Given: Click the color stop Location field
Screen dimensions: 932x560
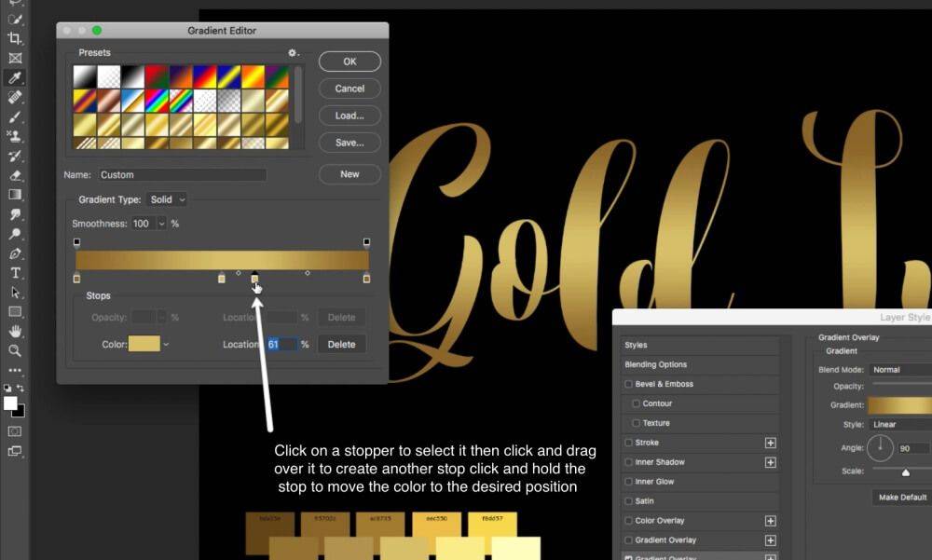Looking at the screenshot, I should pyautogui.click(x=281, y=344).
